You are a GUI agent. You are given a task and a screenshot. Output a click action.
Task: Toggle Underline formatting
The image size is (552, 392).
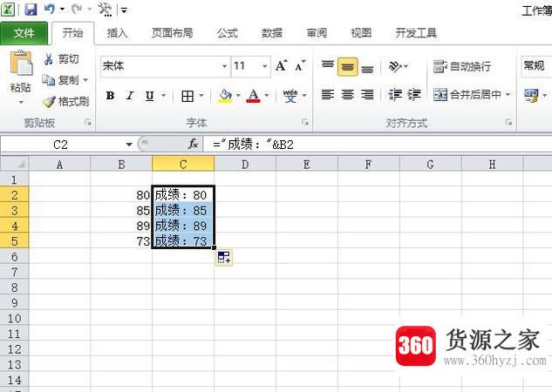coord(150,96)
